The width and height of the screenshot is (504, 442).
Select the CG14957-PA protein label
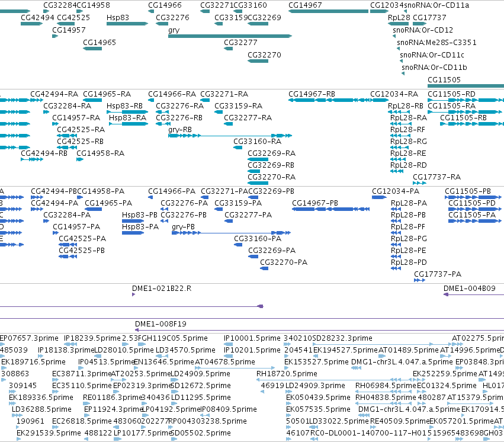pyautogui.click(x=76, y=227)
